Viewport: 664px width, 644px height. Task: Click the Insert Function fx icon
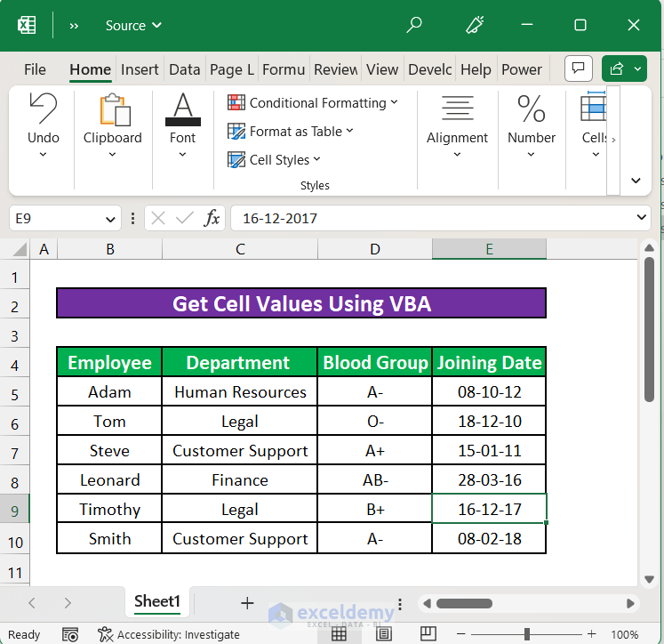[x=212, y=218]
